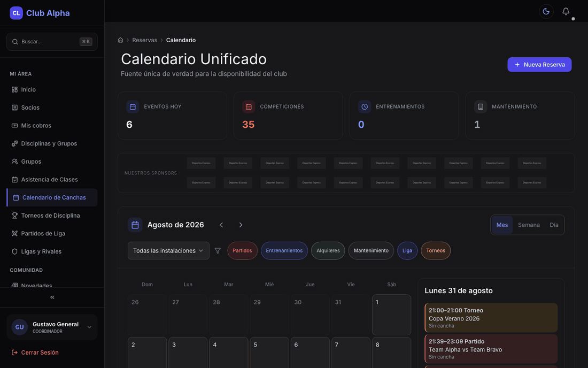
Task: Click the Club Alpha CL logo badge
Action: 16,13
